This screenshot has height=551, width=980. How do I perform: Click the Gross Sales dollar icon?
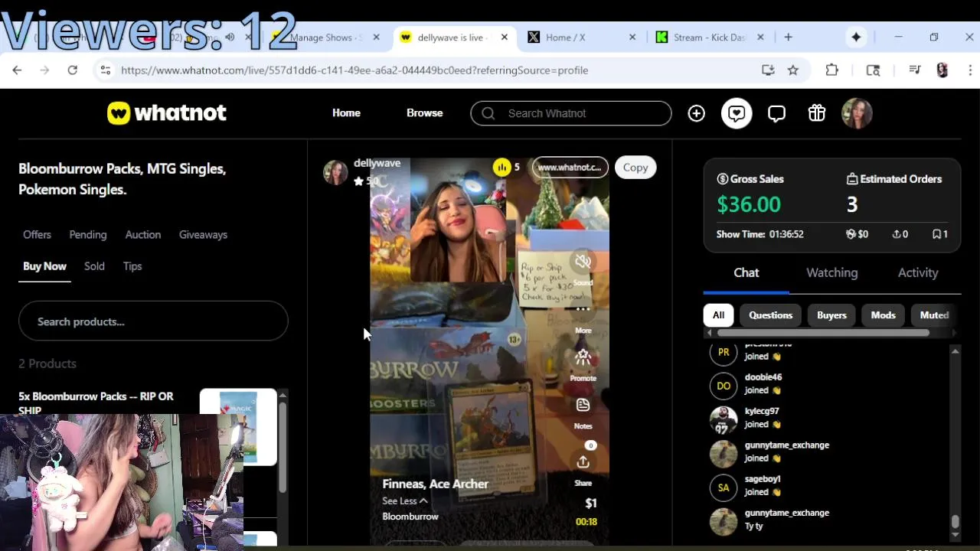[x=722, y=179]
